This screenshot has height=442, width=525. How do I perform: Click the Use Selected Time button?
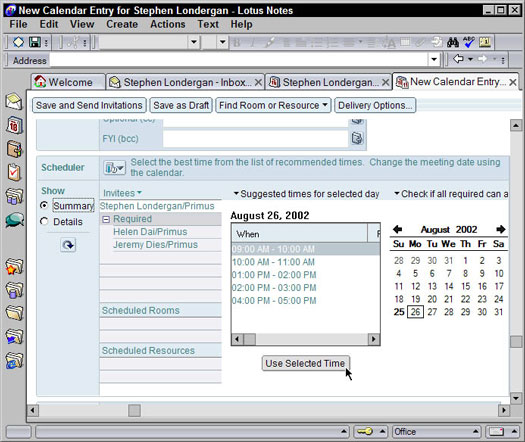[x=306, y=363]
